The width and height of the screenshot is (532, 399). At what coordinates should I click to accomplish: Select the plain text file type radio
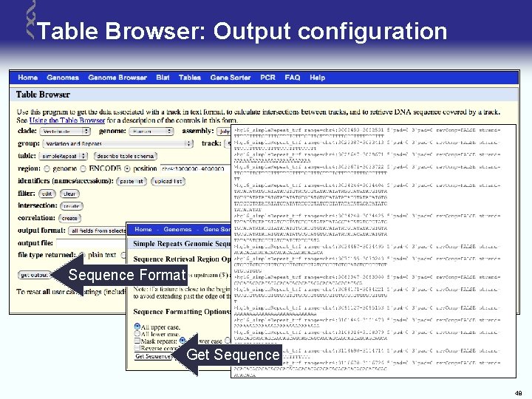[82, 255]
